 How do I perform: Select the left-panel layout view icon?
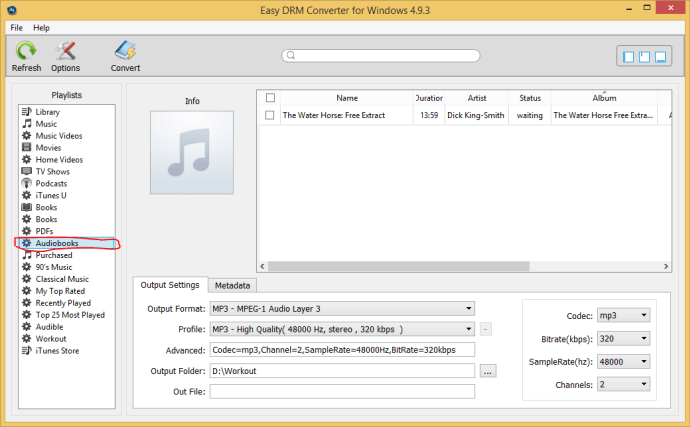click(629, 57)
